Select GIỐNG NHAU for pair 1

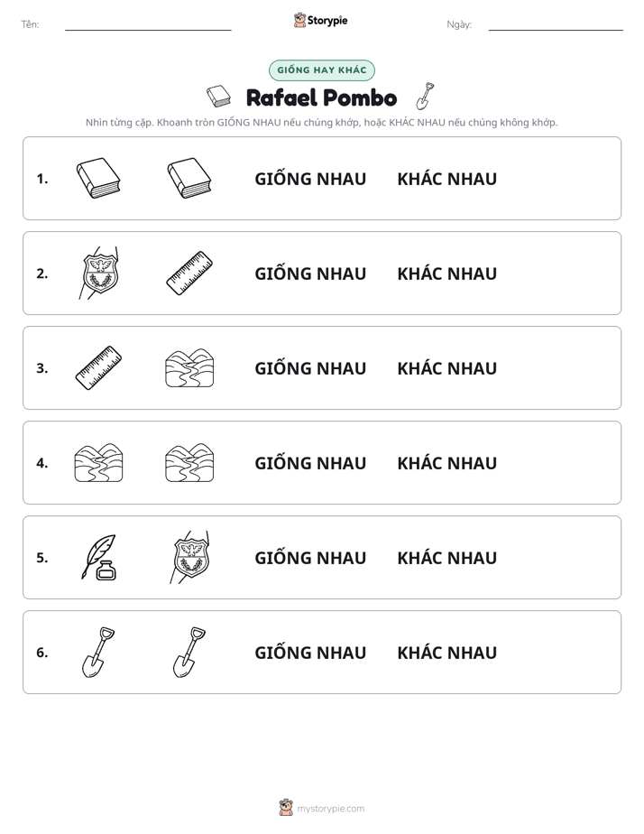pos(310,178)
